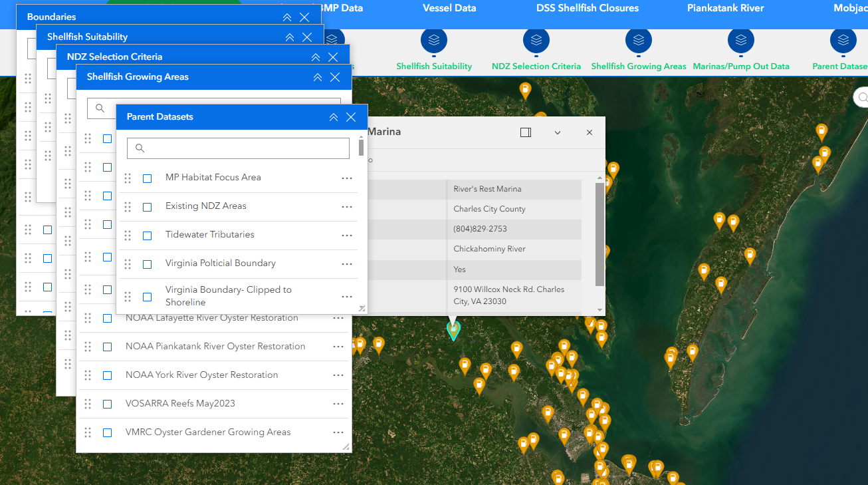Screen dimensions: 868x485
Task: Switch to the Vessel Data tab
Action: (x=449, y=8)
